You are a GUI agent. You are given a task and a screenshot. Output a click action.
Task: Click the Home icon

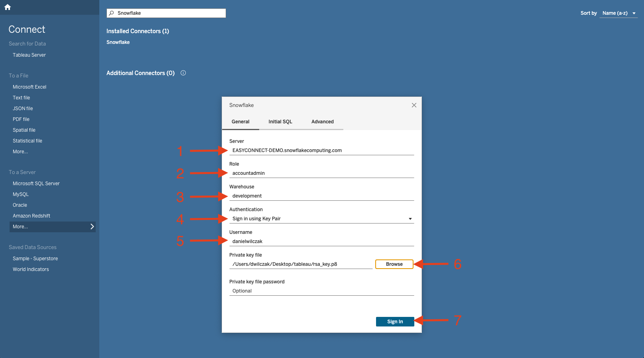click(x=8, y=7)
